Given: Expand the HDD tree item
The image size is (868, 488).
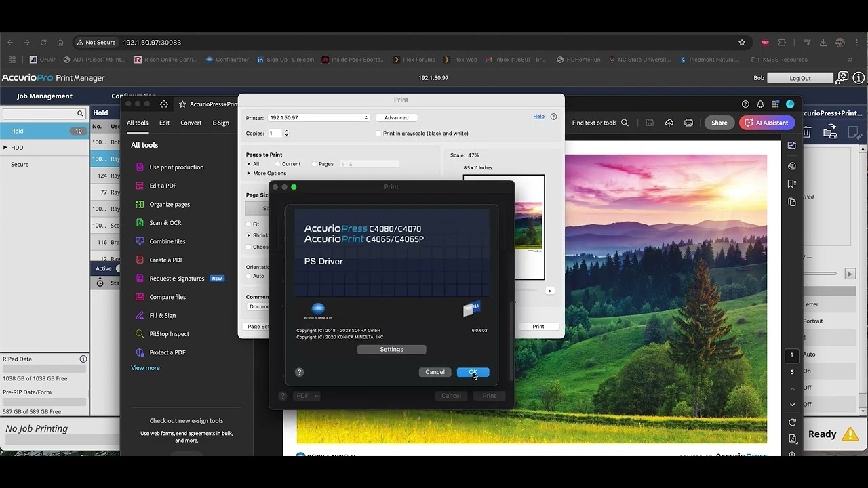Looking at the screenshot, I should [x=5, y=148].
